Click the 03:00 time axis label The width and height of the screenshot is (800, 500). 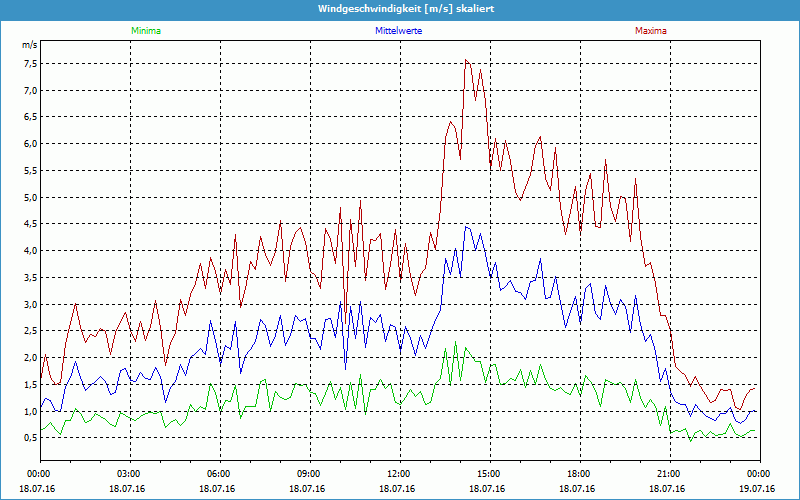[131, 474]
